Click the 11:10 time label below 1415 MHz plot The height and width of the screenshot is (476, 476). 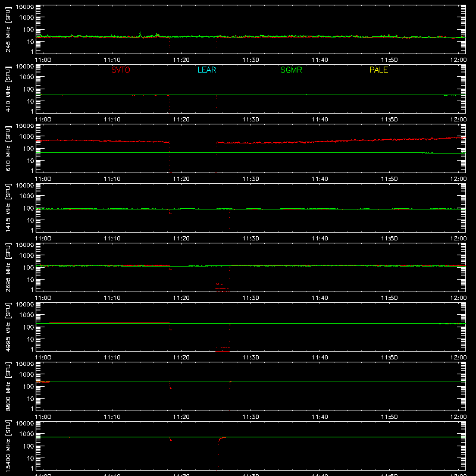pos(112,239)
